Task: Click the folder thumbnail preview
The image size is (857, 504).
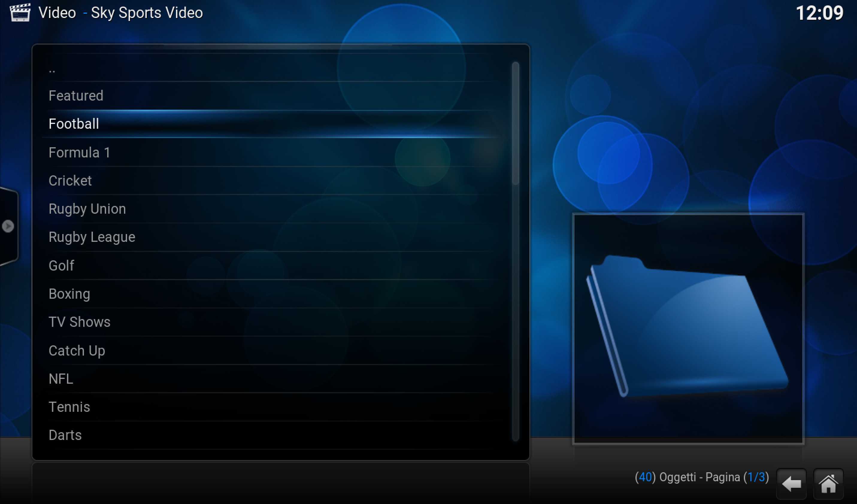Action: coord(688,329)
